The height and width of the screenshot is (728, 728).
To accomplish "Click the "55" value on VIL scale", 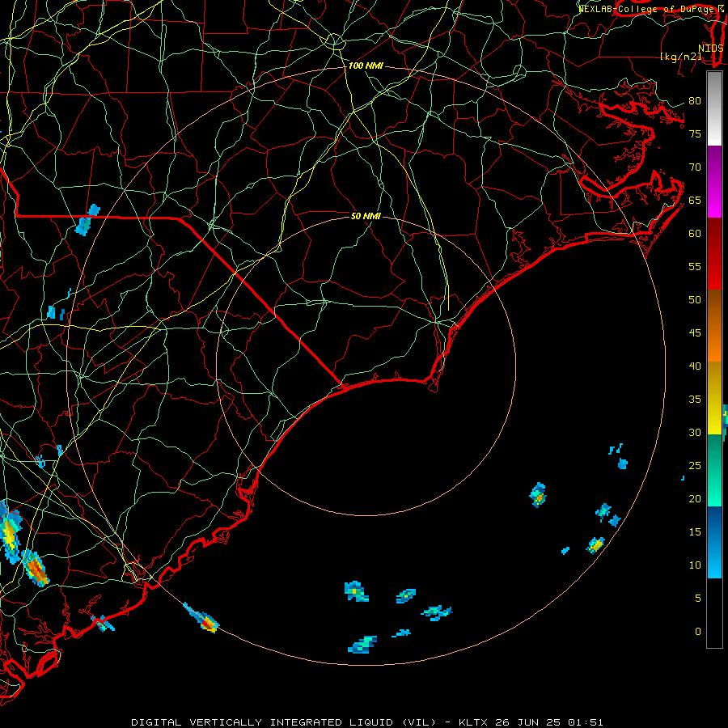I will click(x=695, y=267).
